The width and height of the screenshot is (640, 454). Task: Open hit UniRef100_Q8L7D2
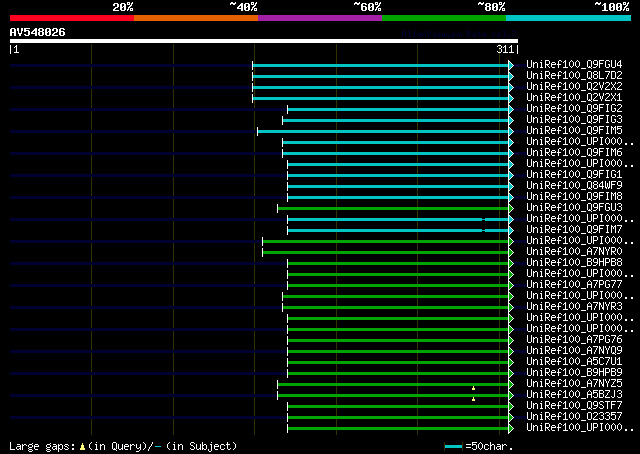click(574, 75)
